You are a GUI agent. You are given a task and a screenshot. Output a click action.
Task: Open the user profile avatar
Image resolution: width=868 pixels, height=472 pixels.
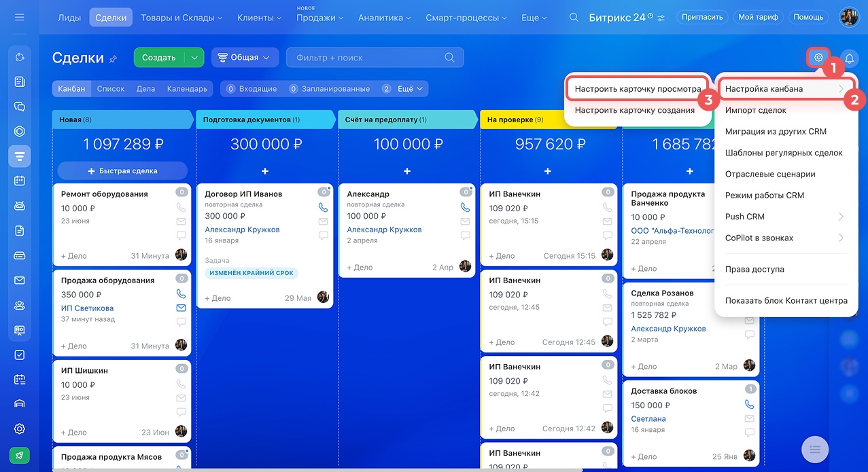849,17
